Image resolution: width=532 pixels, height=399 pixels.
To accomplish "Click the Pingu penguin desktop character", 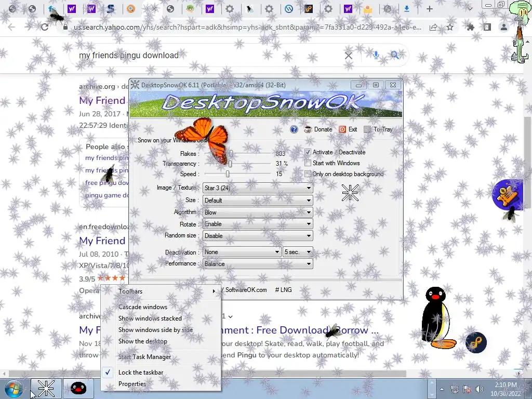I will [437, 317].
